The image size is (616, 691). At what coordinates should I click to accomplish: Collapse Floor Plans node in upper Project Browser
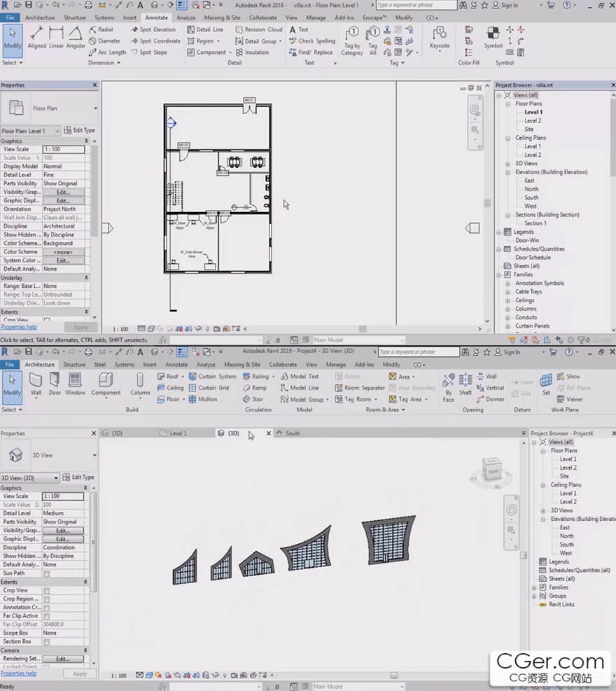[507, 104]
